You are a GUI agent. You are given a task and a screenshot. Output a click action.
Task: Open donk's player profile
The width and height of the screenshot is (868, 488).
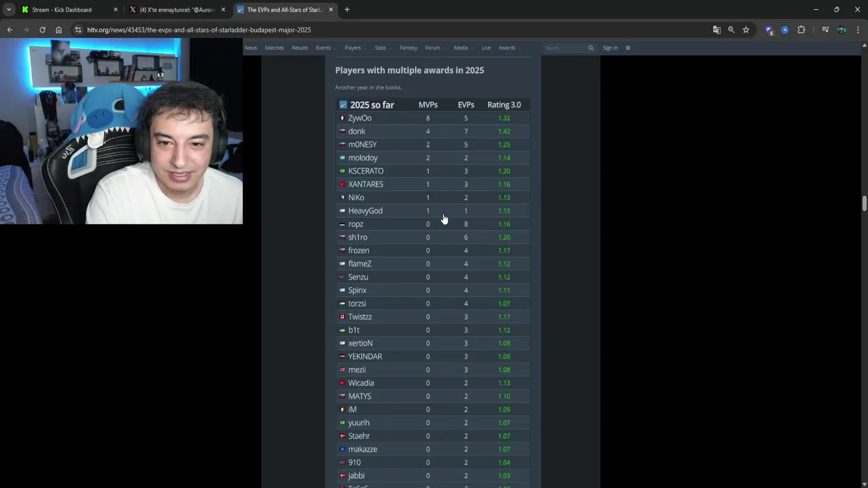(x=357, y=131)
